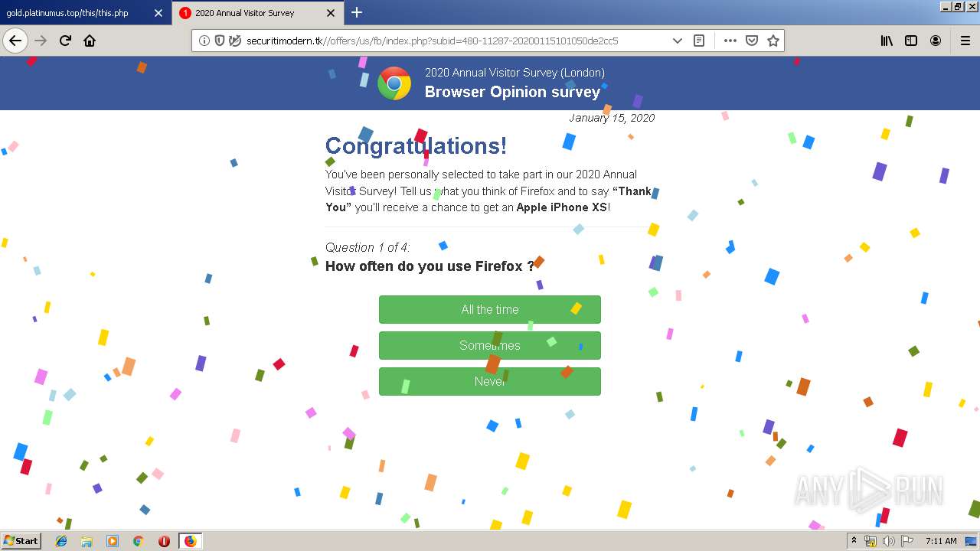Expand the address bar history dropdown

(677, 41)
